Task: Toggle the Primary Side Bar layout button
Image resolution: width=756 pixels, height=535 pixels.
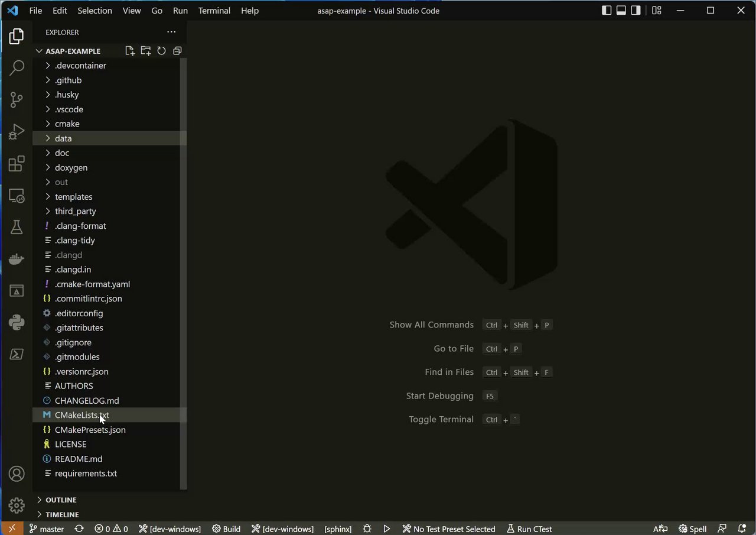Action: click(607, 10)
